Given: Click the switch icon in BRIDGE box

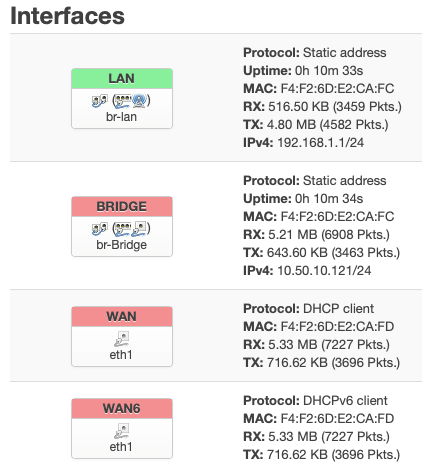Looking at the screenshot, I should click(123, 229).
